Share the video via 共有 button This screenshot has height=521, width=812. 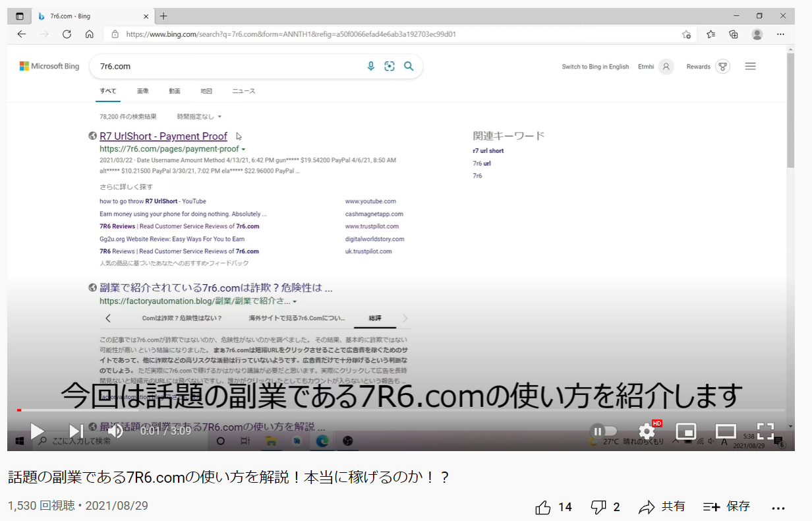click(662, 506)
